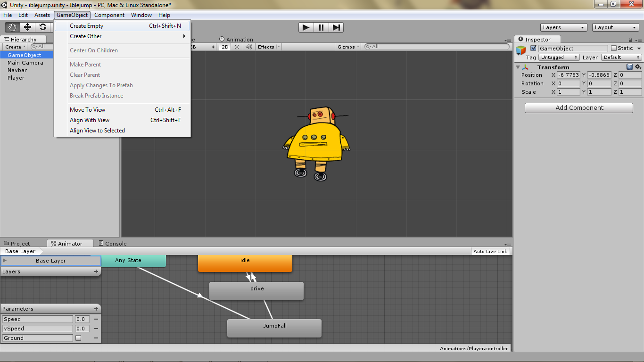Open Transform component help book icon

pyautogui.click(x=630, y=67)
